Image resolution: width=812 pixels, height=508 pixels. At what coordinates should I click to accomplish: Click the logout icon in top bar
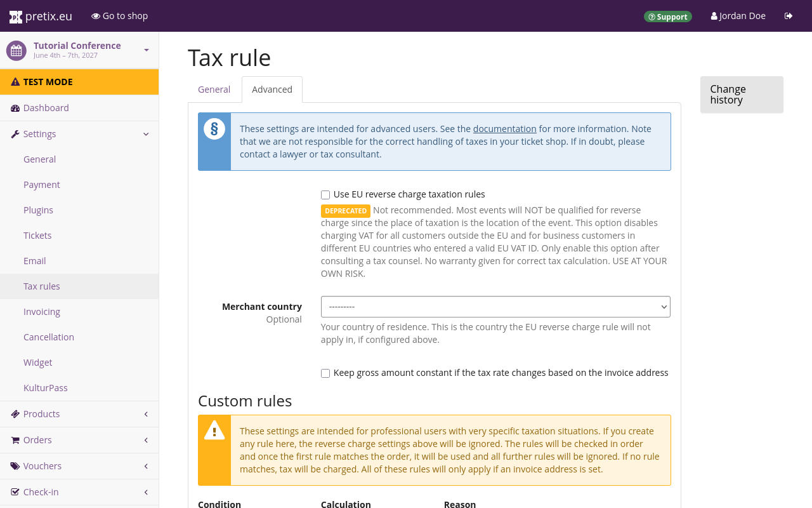point(789,16)
